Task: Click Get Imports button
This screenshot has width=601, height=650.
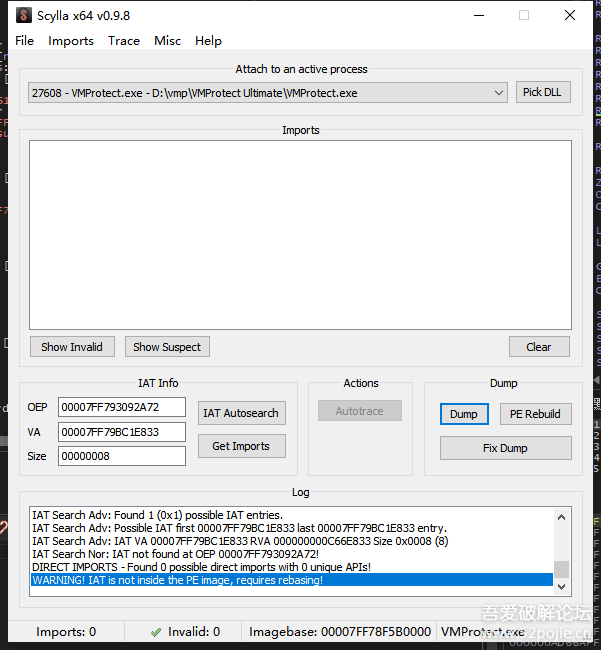Action: 242,446
